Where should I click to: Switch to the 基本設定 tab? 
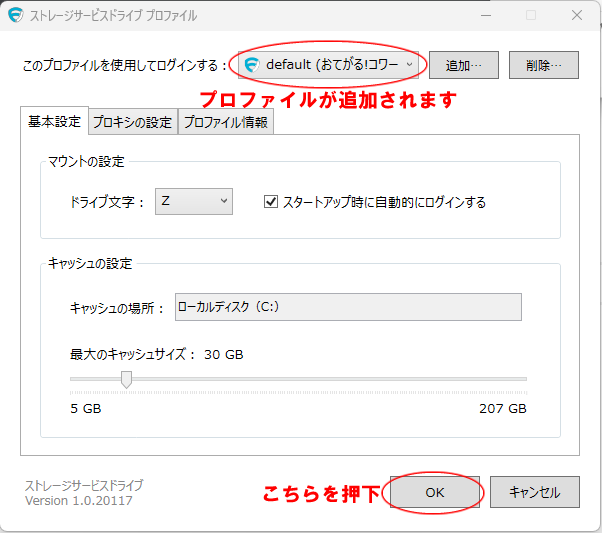(55, 121)
